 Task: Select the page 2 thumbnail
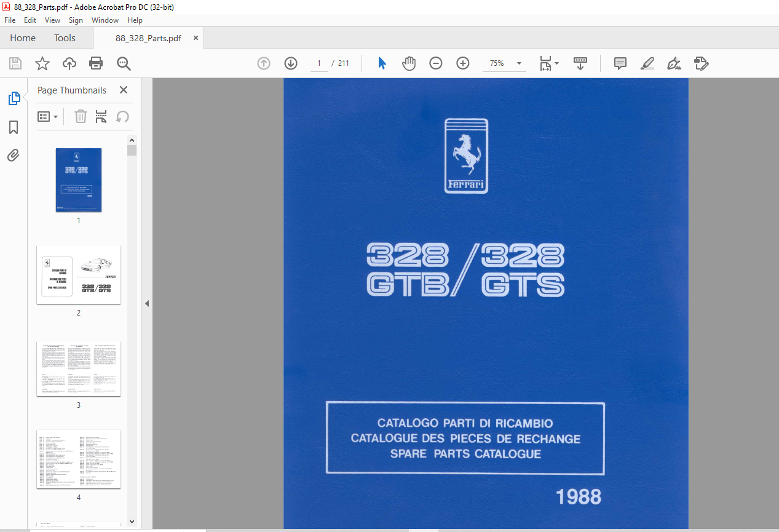coord(79,274)
